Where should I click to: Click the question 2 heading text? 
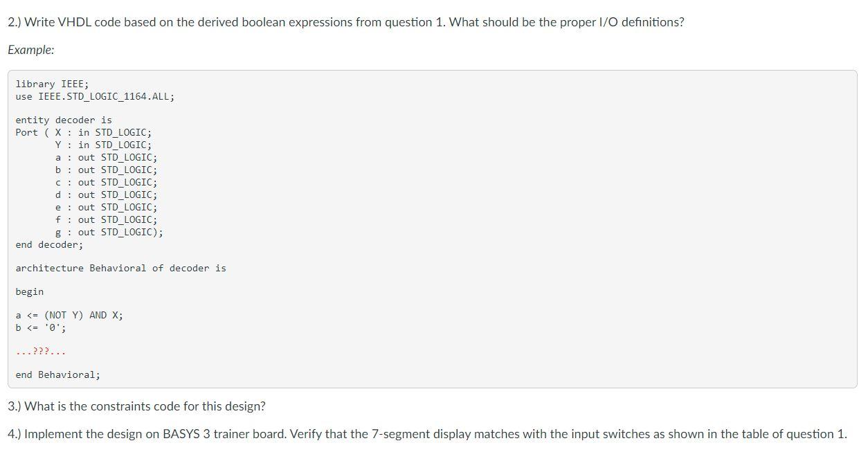click(345, 22)
